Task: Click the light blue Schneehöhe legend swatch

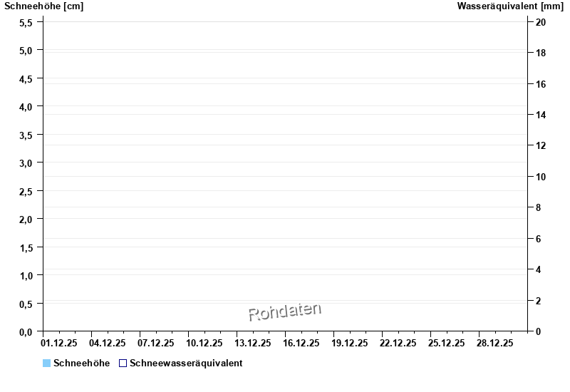Action: tap(47, 363)
